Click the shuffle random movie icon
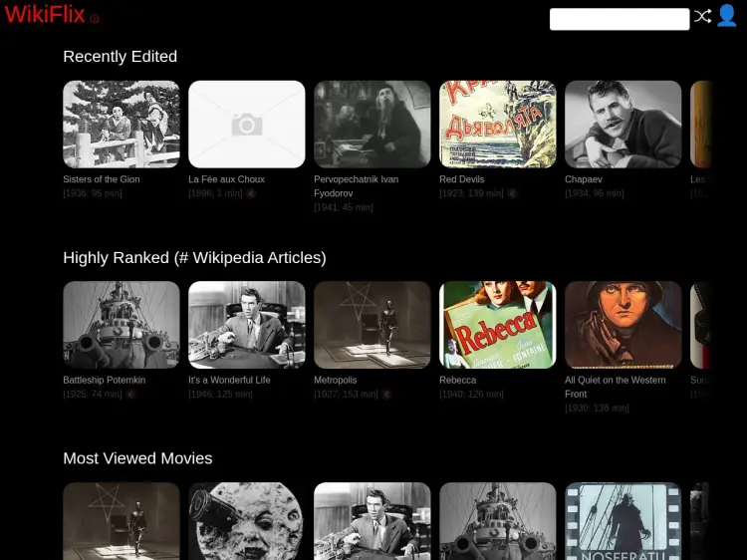 pos(702,16)
